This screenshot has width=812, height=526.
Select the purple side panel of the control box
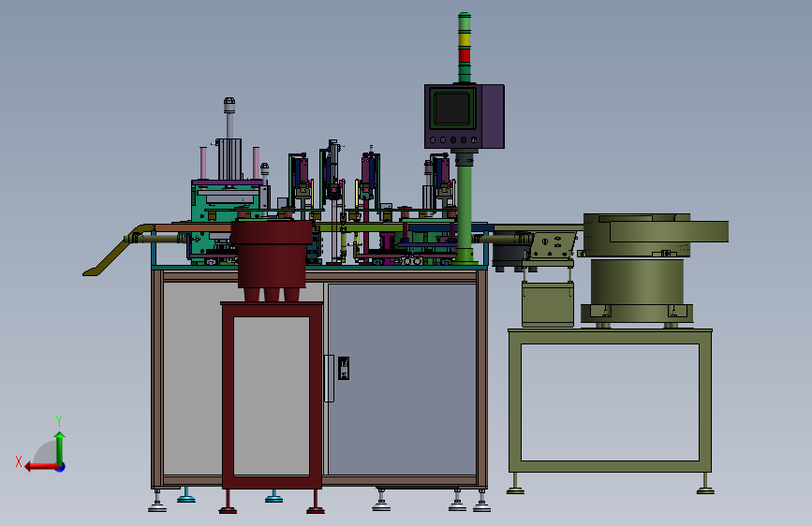point(493,116)
